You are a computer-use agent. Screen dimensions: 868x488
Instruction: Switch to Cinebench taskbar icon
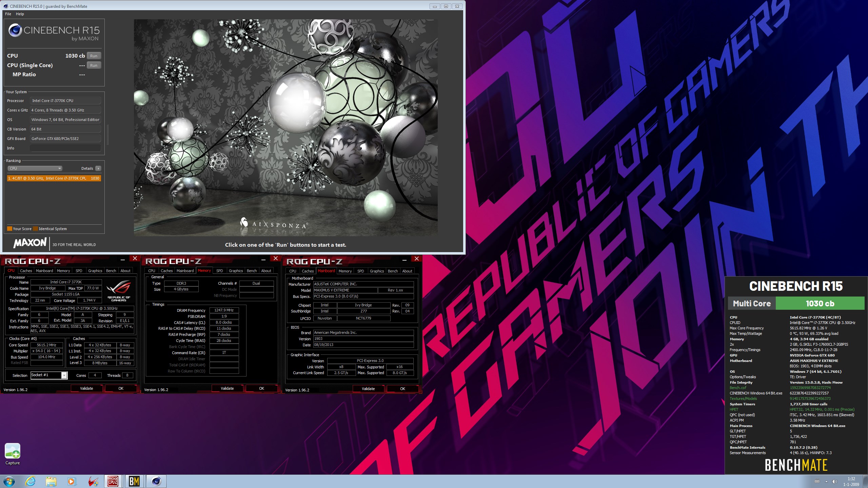pyautogui.click(x=156, y=481)
